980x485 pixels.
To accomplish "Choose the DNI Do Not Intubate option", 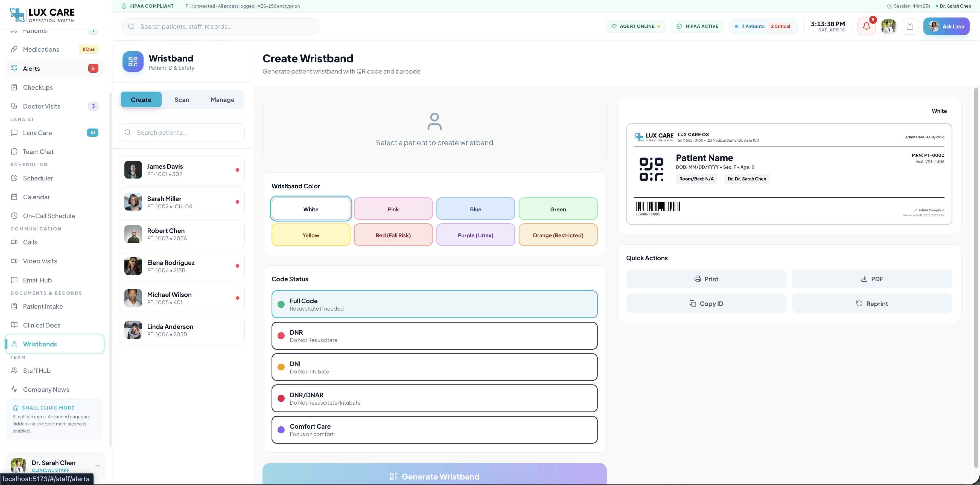I will coord(434,367).
